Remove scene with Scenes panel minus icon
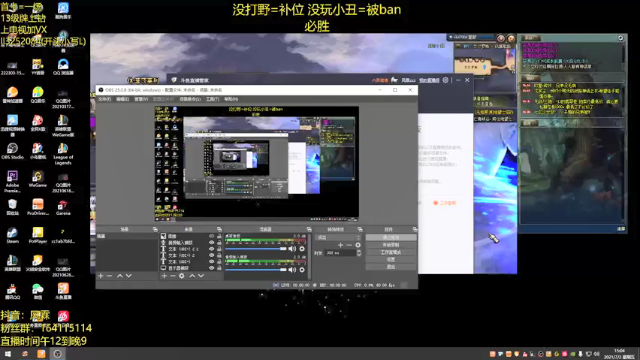 pos(109,276)
